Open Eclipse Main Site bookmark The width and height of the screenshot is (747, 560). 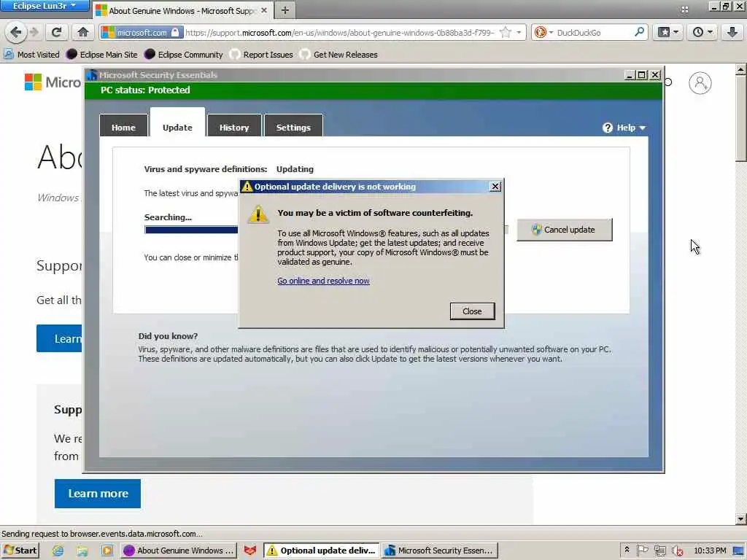point(102,54)
